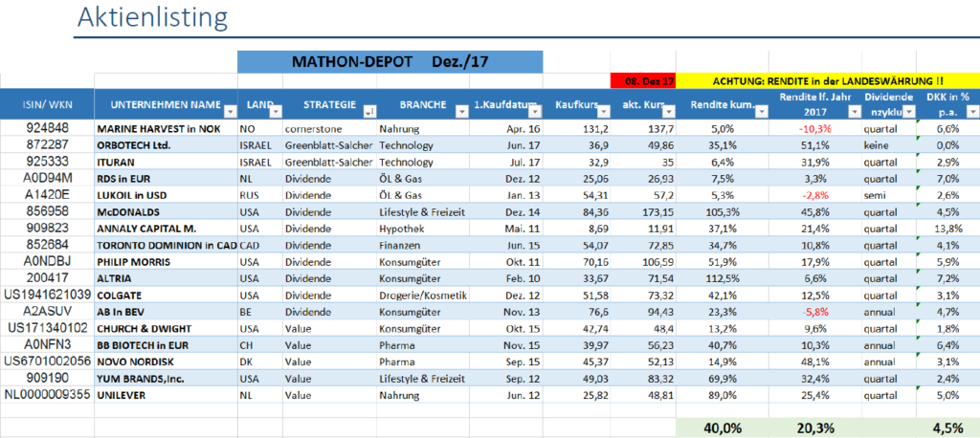Select the McDONALDS company cell
Viewport: 980px width, 438px height.
point(166,211)
